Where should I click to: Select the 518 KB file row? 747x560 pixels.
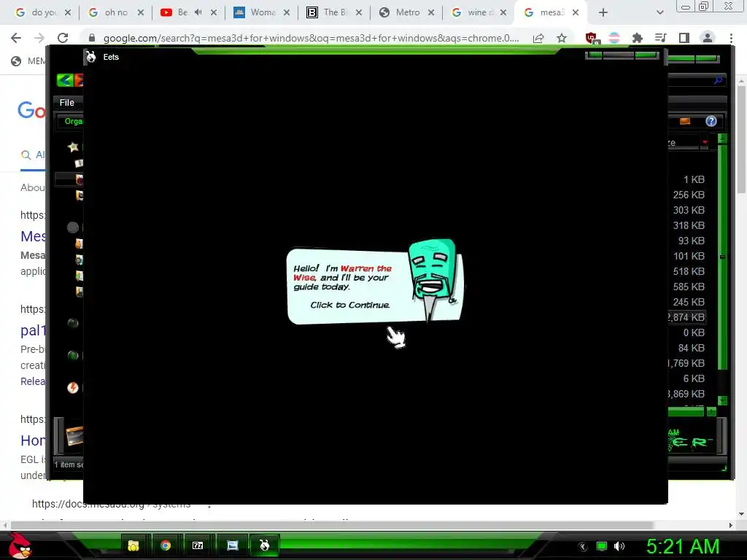coord(689,271)
